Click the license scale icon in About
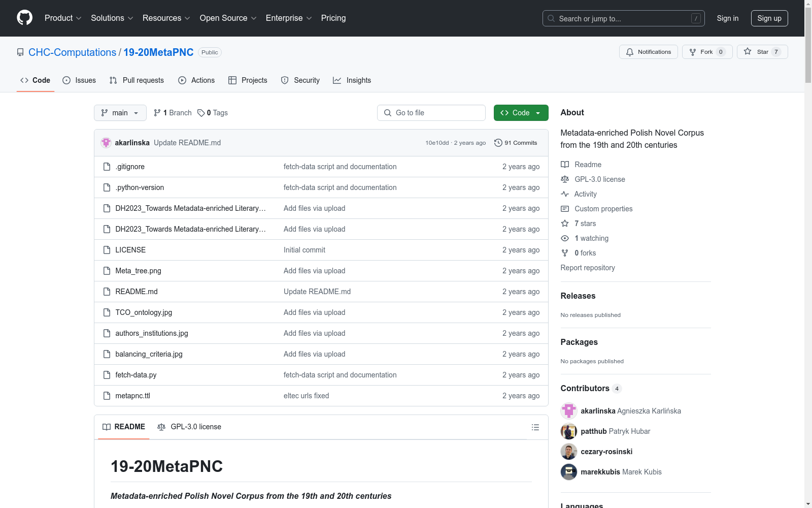Viewport: 812px width, 508px height. point(565,179)
